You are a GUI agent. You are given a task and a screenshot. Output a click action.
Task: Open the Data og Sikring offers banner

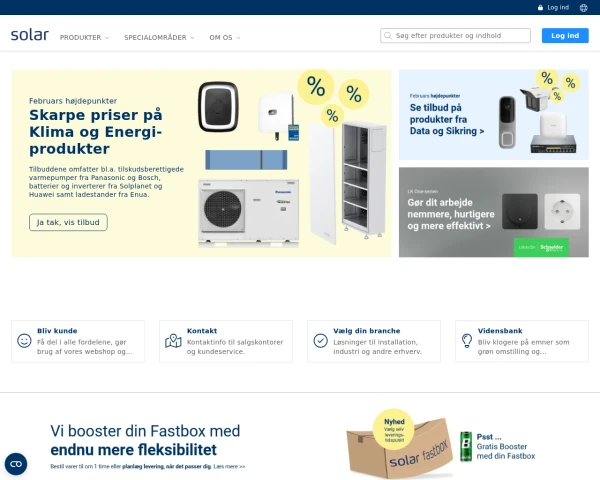494,114
